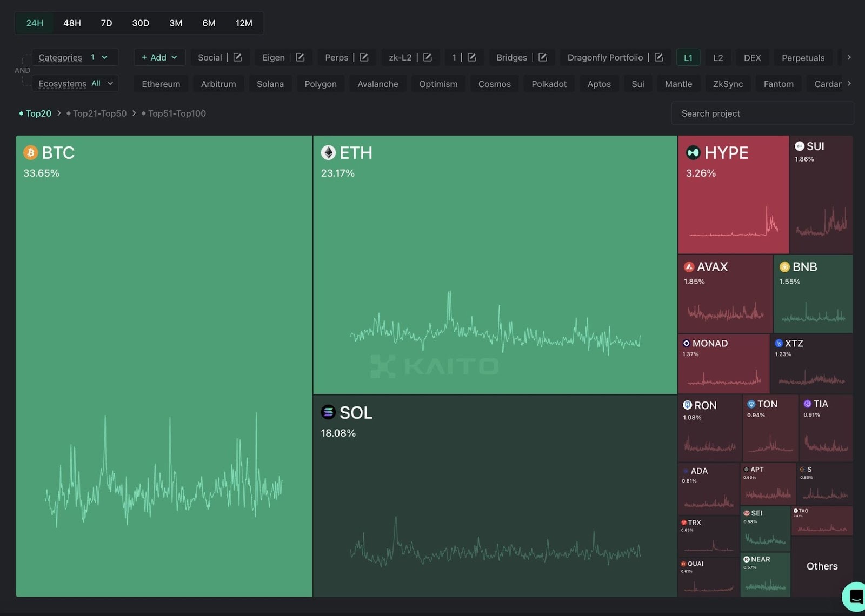
Task: Select the 48H time range tab
Action: 72,23
